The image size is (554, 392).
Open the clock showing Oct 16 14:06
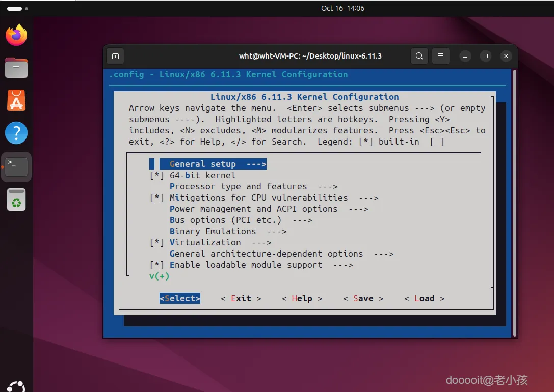(x=342, y=8)
